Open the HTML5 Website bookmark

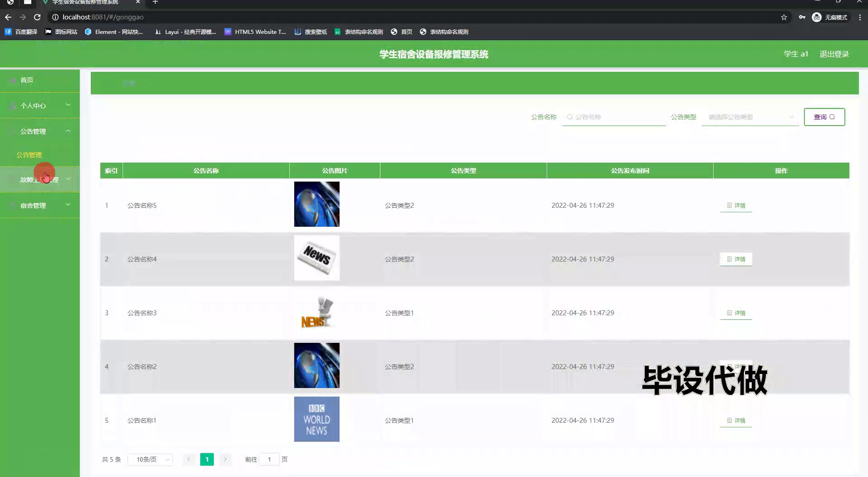click(x=255, y=32)
